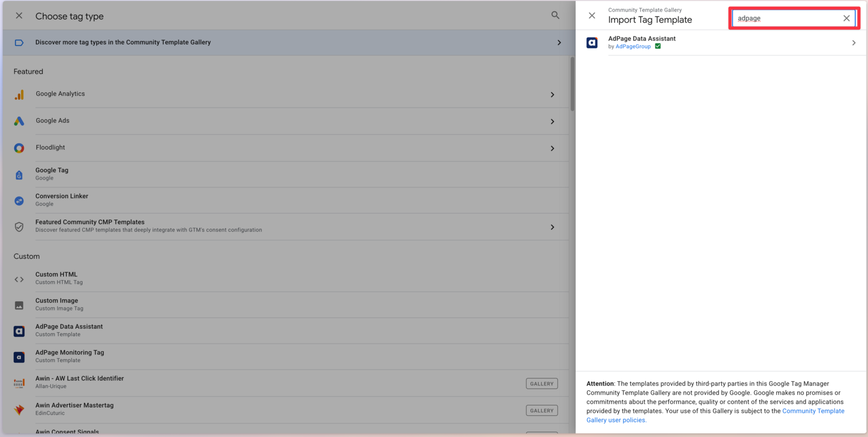The width and height of the screenshot is (868, 437).
Task: Expand the Google Analytics tag types
Action: 552,95
